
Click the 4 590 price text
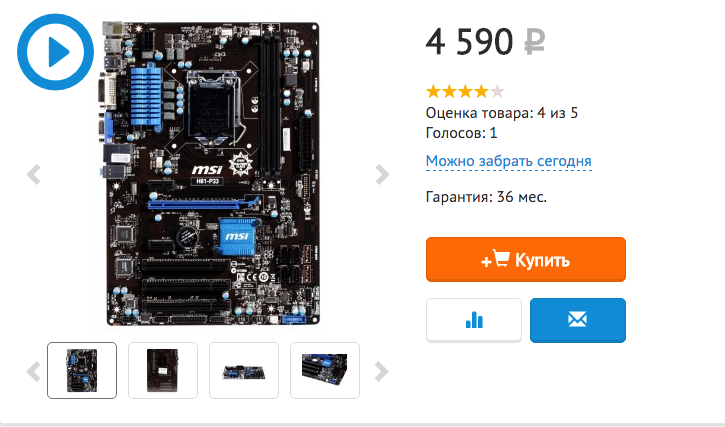(x=469, y=42)
